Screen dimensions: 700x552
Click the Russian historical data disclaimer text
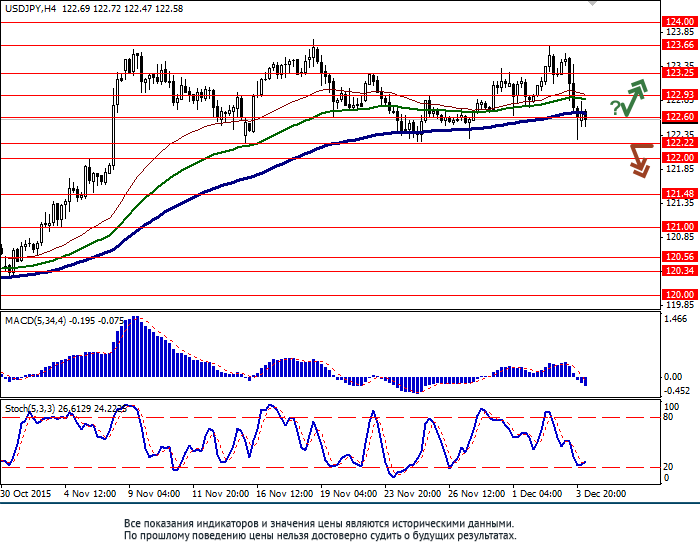(x=320, y=529)
